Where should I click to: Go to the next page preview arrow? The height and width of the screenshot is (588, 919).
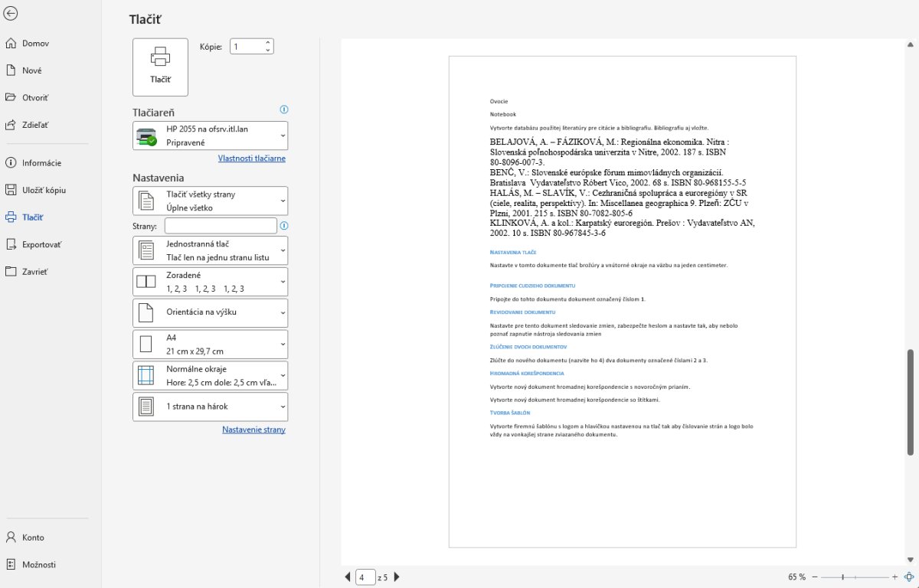click(x=397, y=577)
